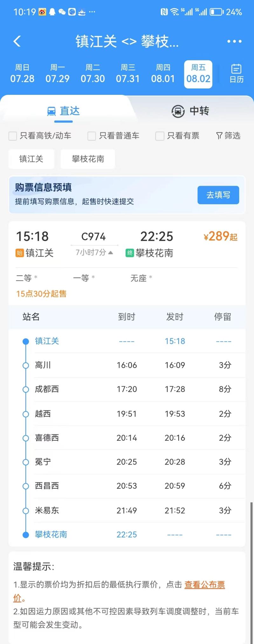
Task: Tap the 中转 transfer train icon
Action: pyautogui.click(x=178, y=111)
